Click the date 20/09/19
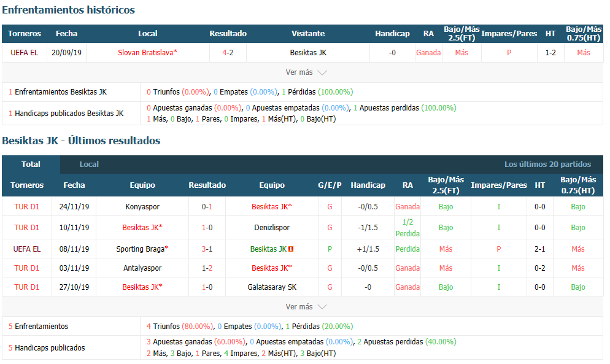Viewport: 610px width, 364px height. (66, 53)
